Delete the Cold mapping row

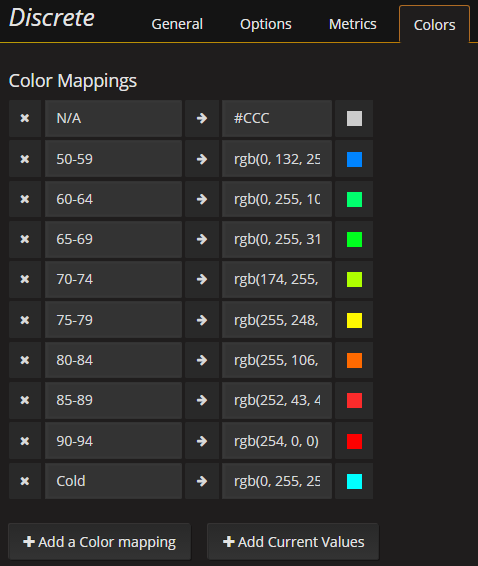[x=25, y=481]
